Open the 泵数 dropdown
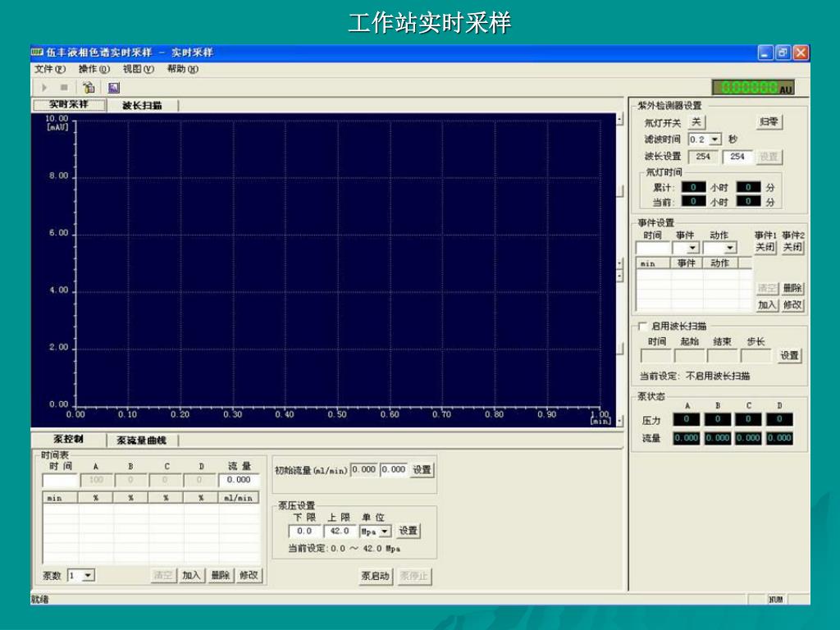The image size is (840, 630). pos(89,575)
